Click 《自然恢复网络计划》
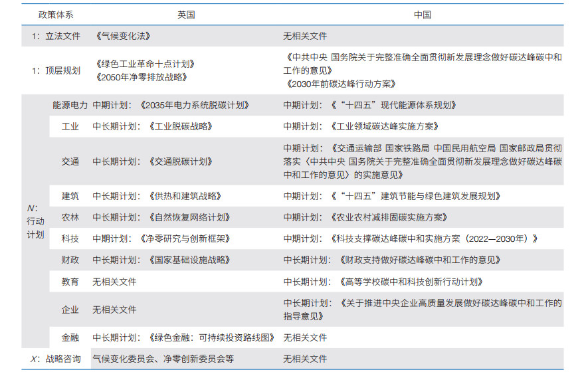The width and height of the screenshot is (588, 376). tap(190, 217)
